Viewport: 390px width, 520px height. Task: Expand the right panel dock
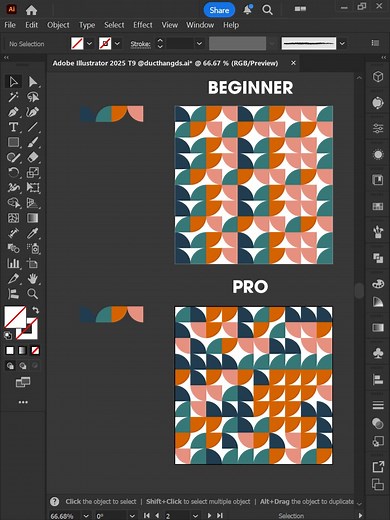click(383, 57)
